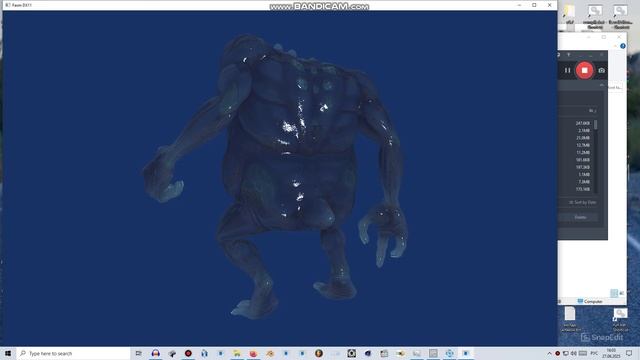Show hidden system tray icons

pos(549,353)
